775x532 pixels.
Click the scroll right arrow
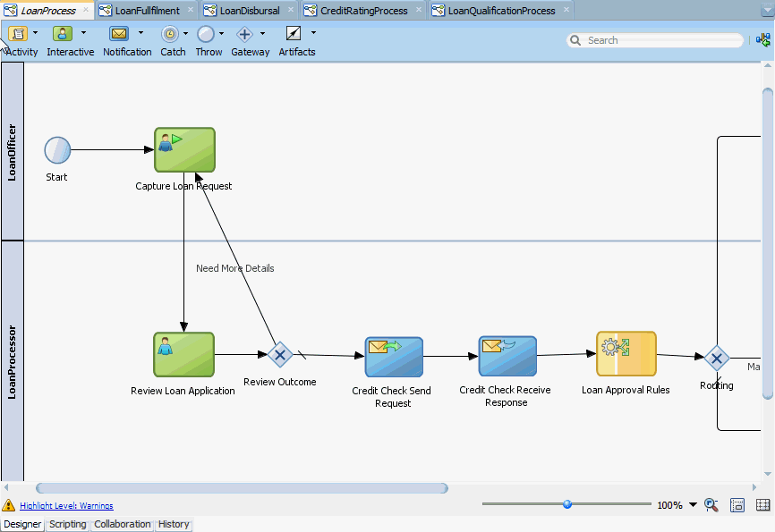(x=754, y=487)
